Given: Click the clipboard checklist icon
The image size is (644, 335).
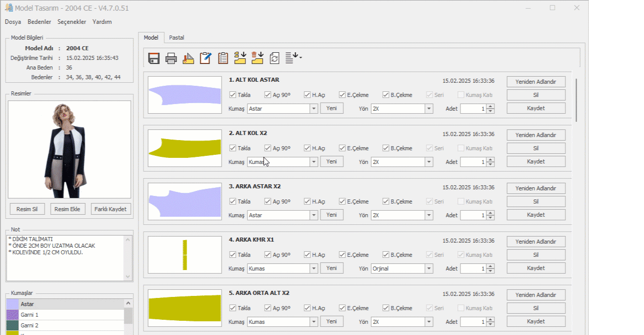Looking at the screenshot, I should click(x=223, y=58).
